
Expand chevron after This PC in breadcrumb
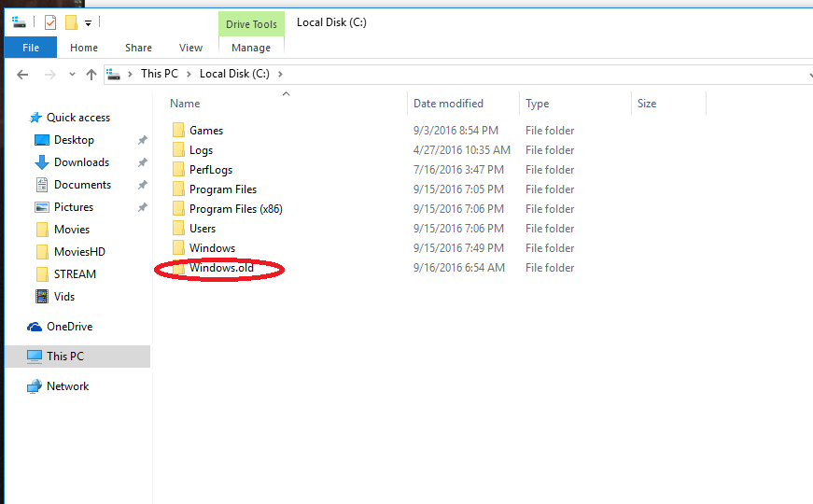[189, 74]
